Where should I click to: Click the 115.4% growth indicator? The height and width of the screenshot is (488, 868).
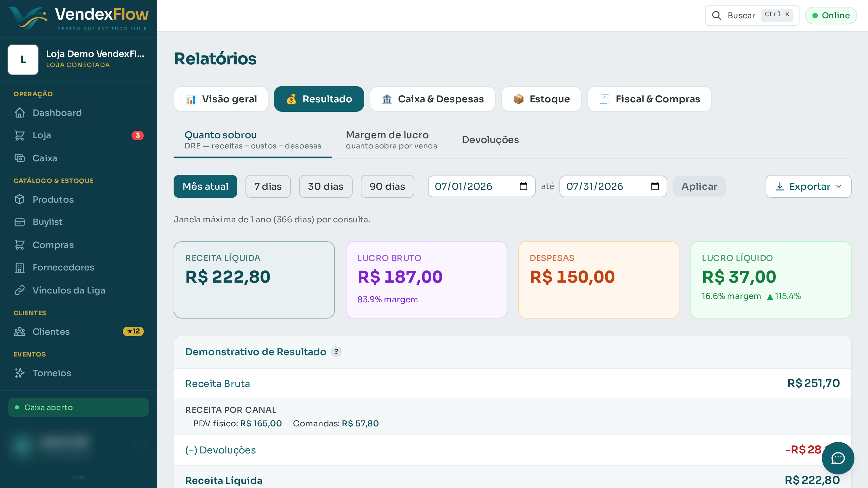[x=784, y=296]
